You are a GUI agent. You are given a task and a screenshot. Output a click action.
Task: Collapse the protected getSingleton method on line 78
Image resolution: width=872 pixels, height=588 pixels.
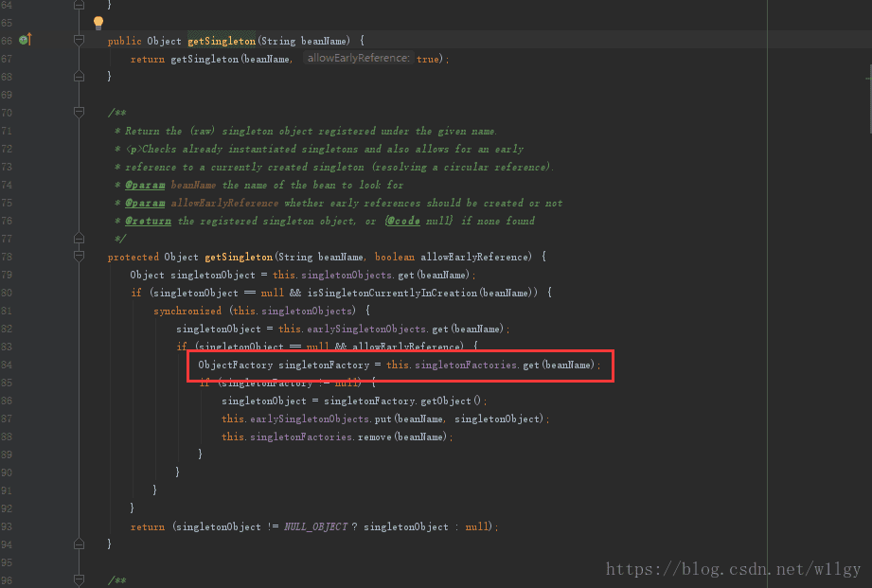79,257
